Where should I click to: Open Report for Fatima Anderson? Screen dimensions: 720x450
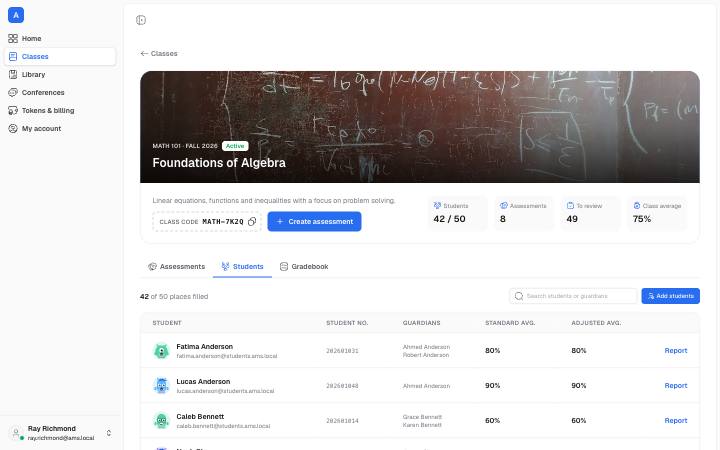pyautogui.click(x=675, y=351)
